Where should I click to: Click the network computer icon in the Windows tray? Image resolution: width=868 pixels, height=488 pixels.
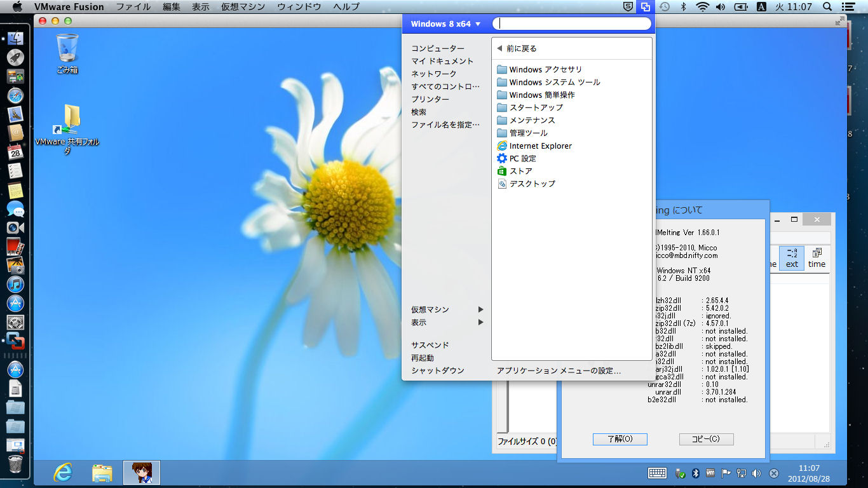742,473
